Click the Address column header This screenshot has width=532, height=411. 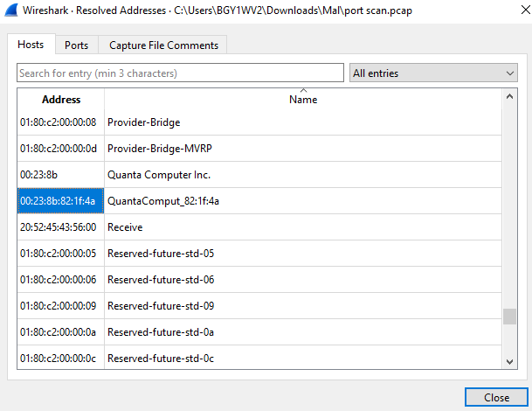(x=61, y=99)
